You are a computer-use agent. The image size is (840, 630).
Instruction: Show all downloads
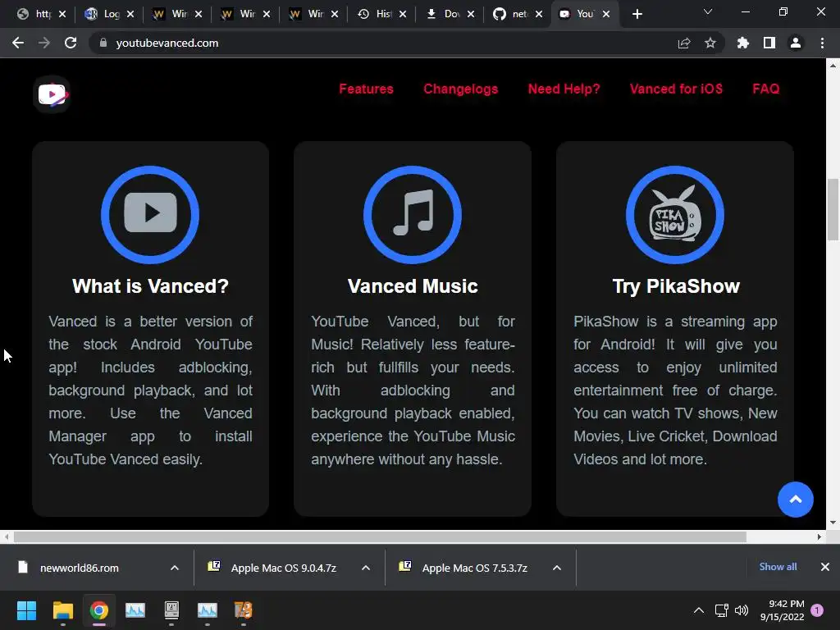coord(778,567)
